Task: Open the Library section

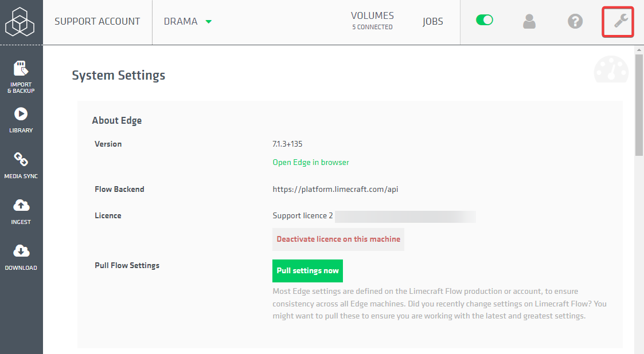Action: 21,119
